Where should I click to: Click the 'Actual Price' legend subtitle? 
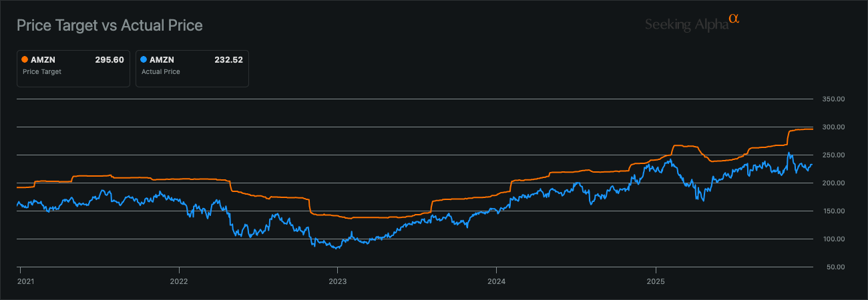(161, 71)
